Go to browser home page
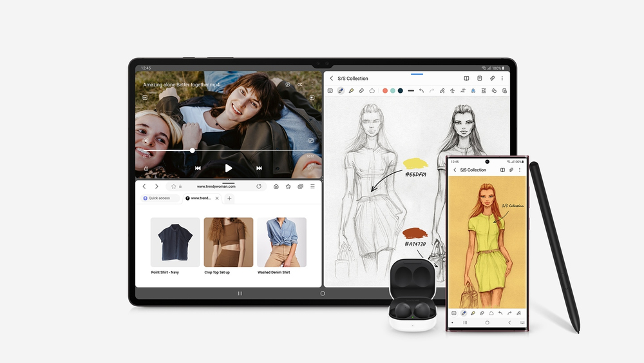Screen dimensions: 644x363 (x=276, y=186)
